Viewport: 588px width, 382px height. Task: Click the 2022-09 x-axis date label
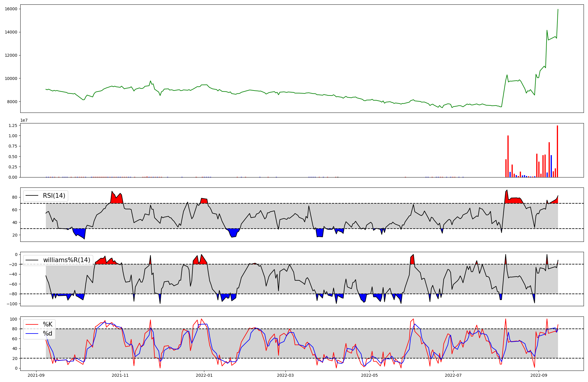tap(539, 375)
